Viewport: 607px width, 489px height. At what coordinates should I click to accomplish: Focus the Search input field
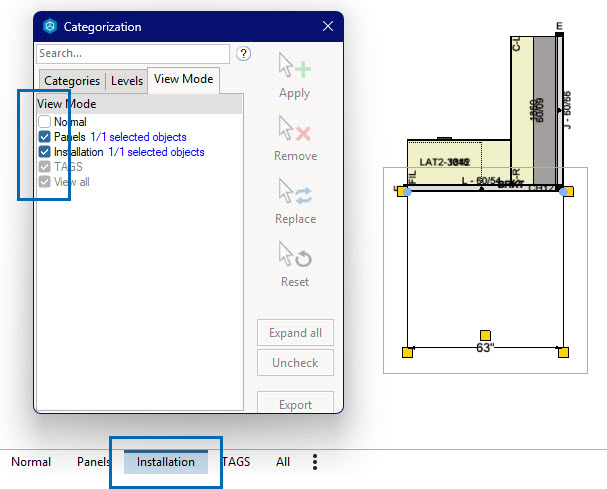click(133, 53)
